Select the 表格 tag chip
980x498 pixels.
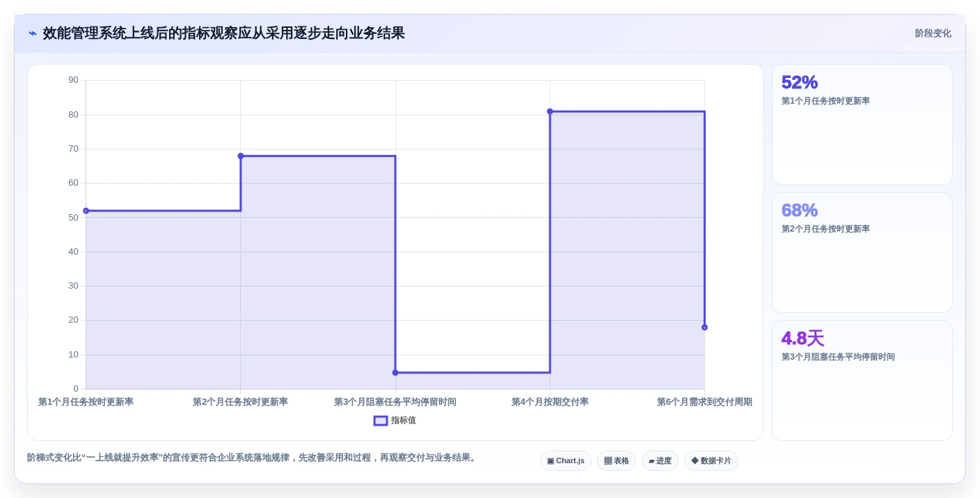pyautogui.click(x=617, y=461)
